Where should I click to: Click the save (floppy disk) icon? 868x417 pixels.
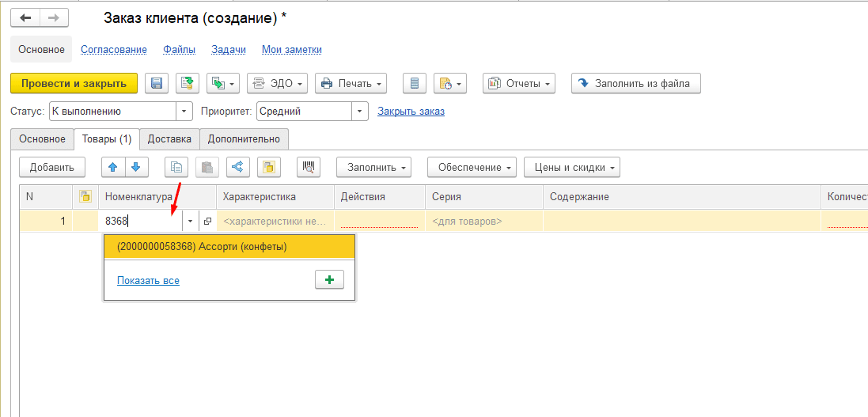click(157, 83)
